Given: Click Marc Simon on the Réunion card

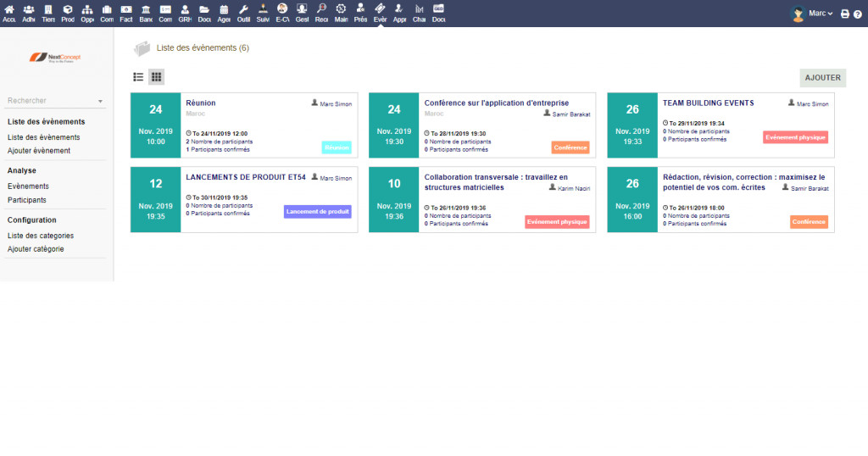Looking at the screenshot, I should coord(336,104).
